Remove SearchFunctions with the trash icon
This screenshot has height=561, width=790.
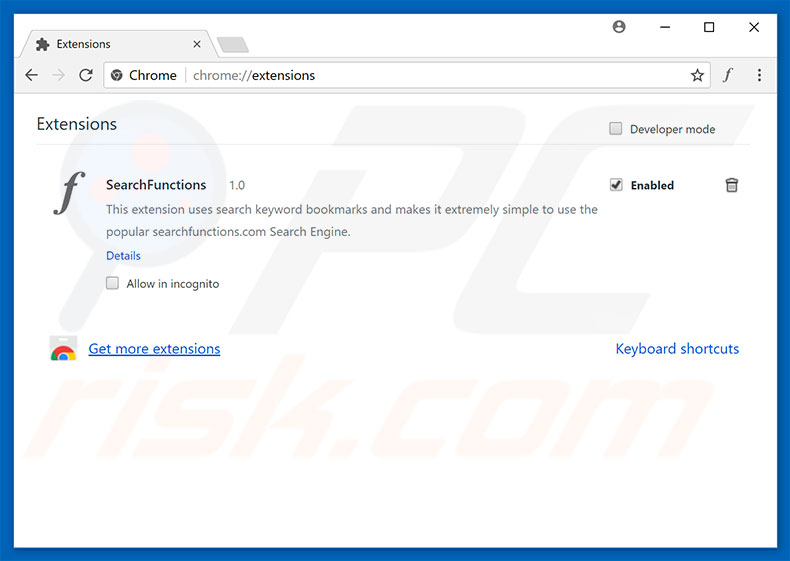[732, 185]
